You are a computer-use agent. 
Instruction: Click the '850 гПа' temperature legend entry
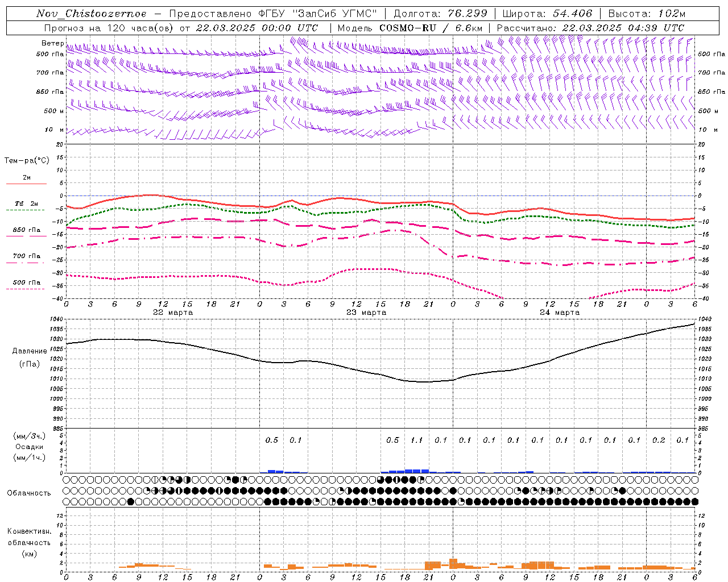(27, 230)
